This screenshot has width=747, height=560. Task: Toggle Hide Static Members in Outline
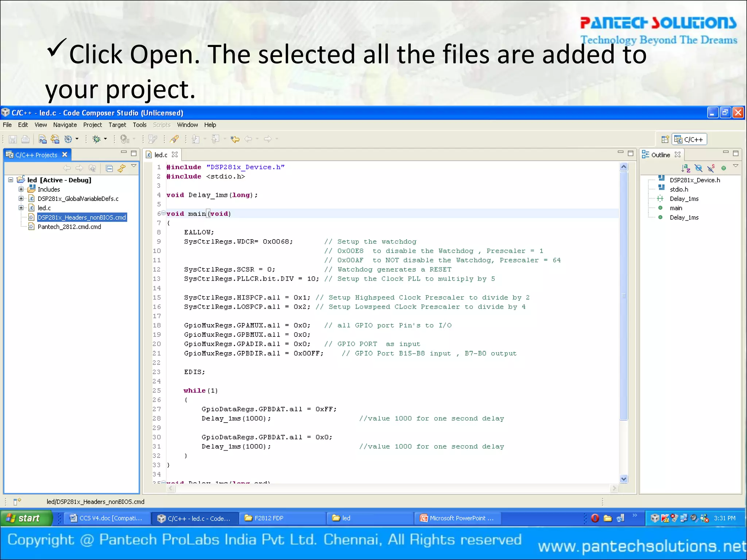pos(711,168)
